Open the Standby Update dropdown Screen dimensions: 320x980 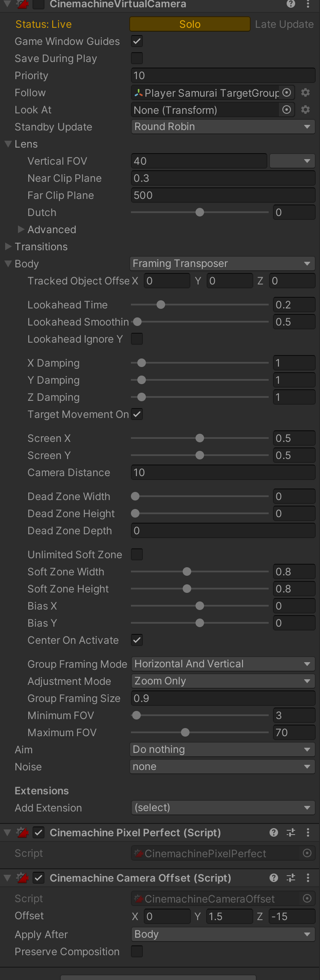pyautogui.click(x=223, y=127)
